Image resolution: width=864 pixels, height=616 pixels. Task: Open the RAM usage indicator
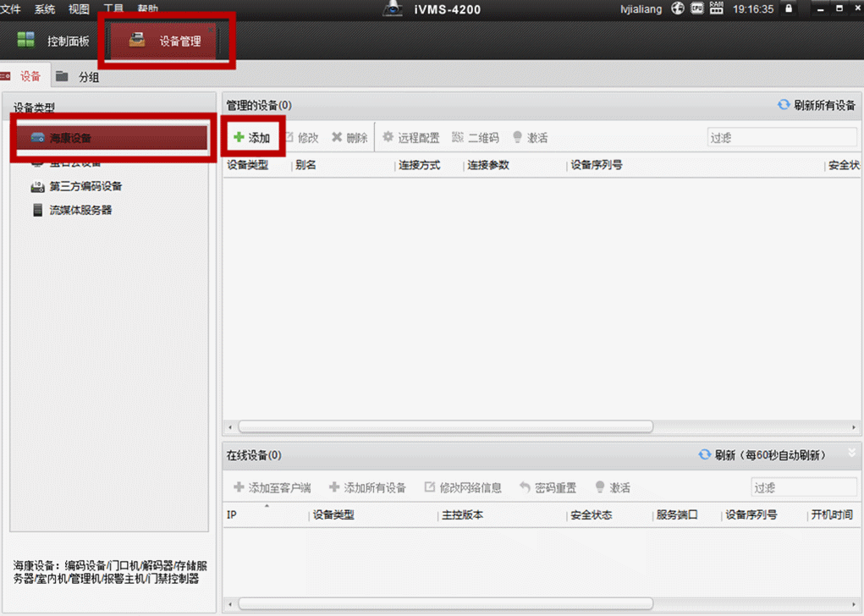pyautogui.click(x=715, y=8)
